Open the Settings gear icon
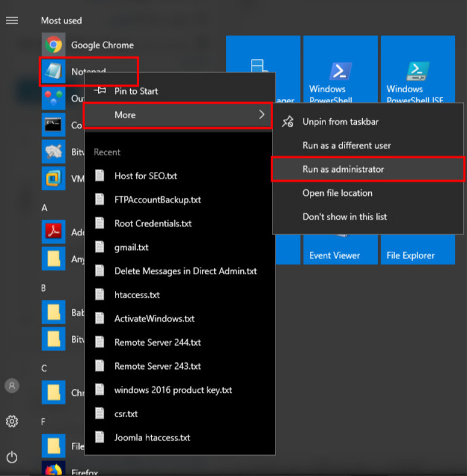This screenshot has height=476, width=467. tap(12, 421)
